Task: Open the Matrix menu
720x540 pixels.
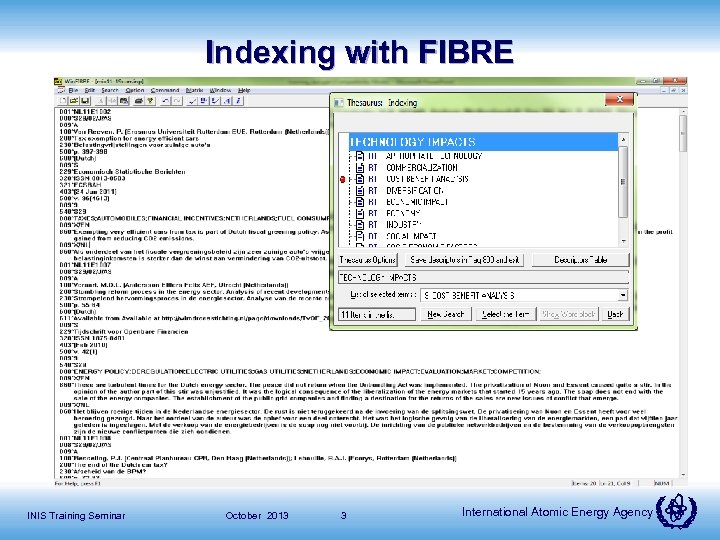Action: (x=194, y=90)
